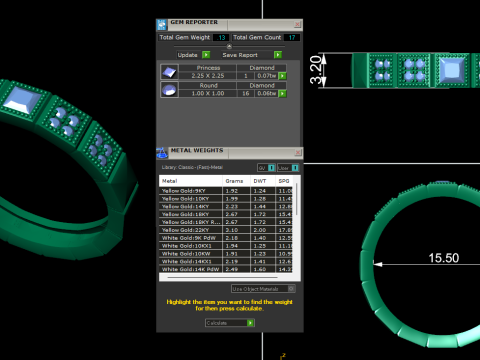Click Total Gem Count value 17
Image resolution: width=480 pixels, height=360 pixels.
pos(292,38)
